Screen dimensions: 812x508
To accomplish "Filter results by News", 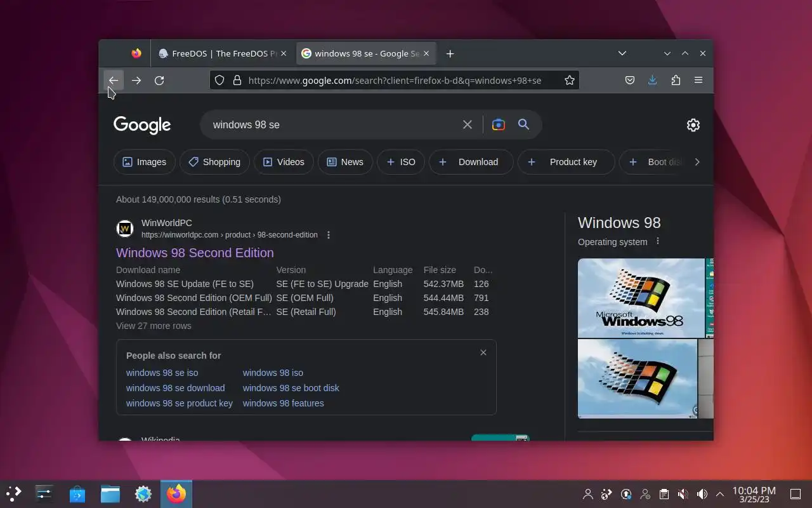I will pos(345,162).
